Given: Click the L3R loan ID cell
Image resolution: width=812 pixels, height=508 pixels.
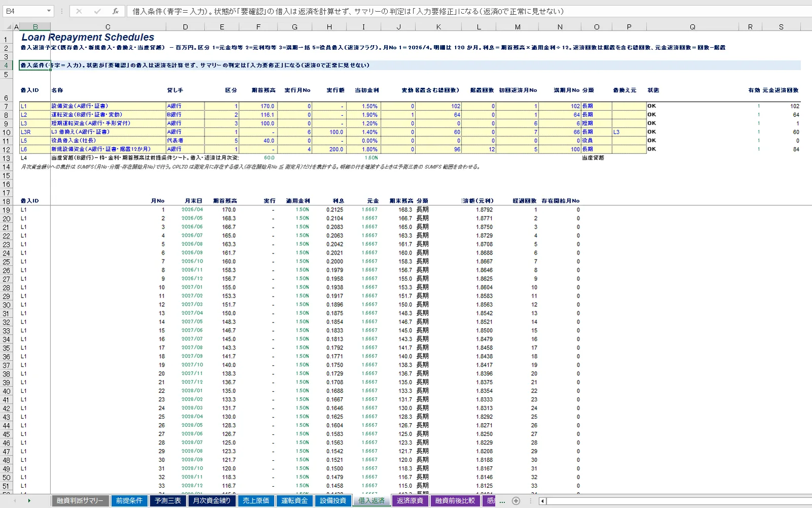Looking at the screenshot, I should click(x=35, y=132).
